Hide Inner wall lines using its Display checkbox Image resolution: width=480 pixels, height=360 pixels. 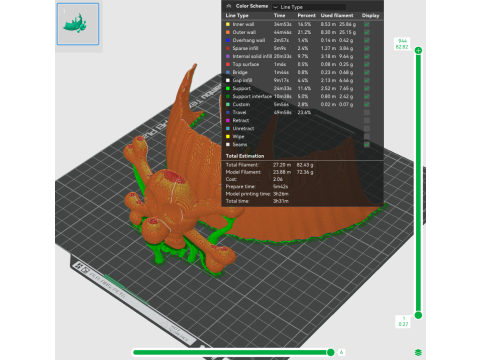(x=367, y=24)
